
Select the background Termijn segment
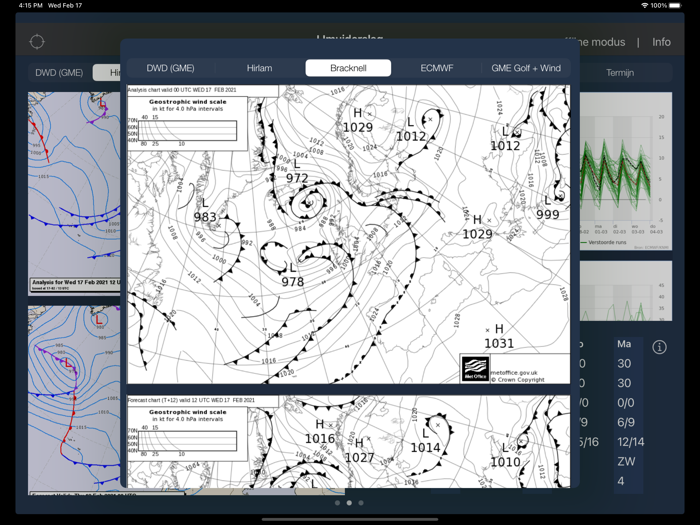[620, 72]
